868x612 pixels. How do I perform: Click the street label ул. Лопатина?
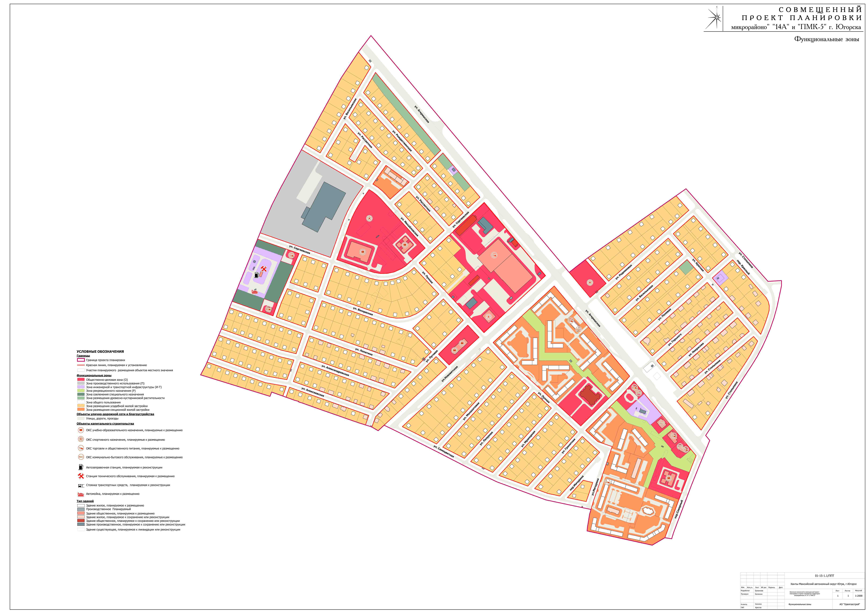[x=364, y=352]
